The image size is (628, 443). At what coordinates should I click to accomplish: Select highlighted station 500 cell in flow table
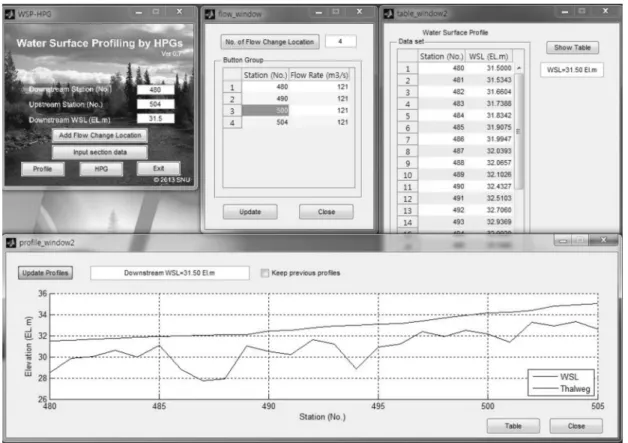coord(265,111)
